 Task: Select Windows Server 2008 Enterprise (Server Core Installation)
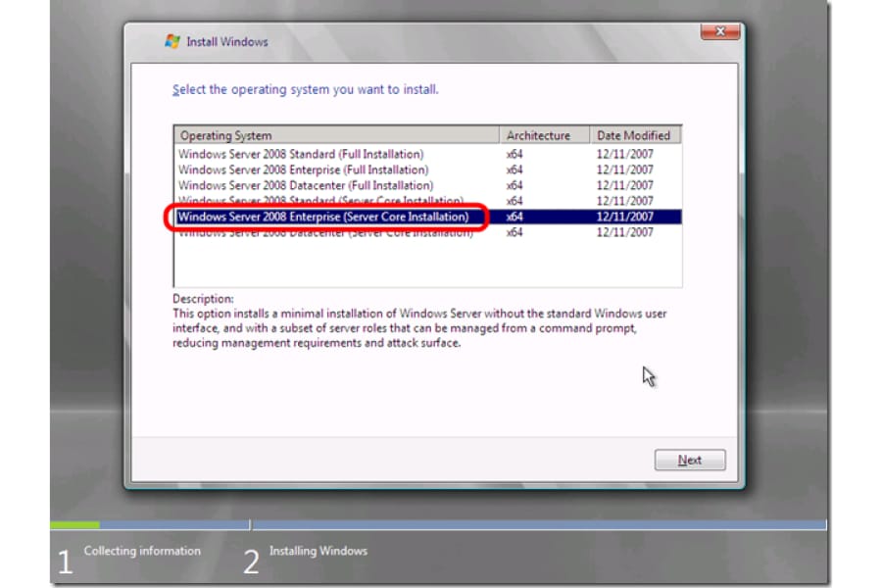point(427,217)
